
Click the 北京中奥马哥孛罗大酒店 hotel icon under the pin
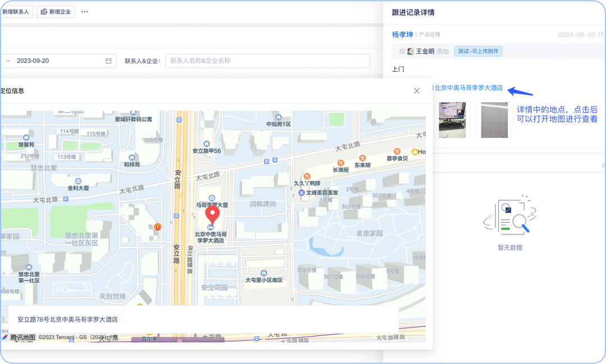(210, 227)
